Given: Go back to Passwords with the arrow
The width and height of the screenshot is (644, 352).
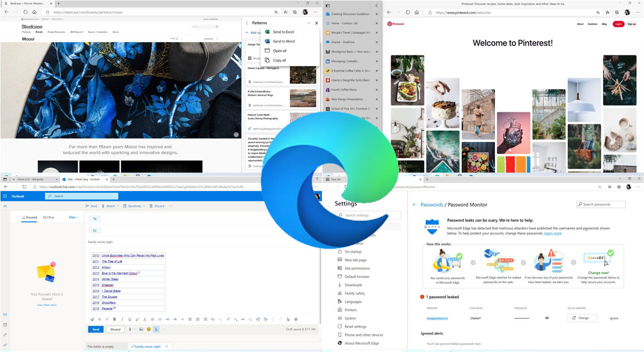Looking at the screenshot, I should pyautogui.click(x=415, y=205).
